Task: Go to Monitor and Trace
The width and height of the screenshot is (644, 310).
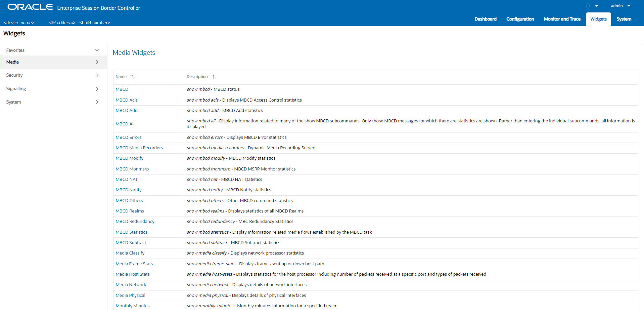Action: pyautogui.click(x=562, y=19)
